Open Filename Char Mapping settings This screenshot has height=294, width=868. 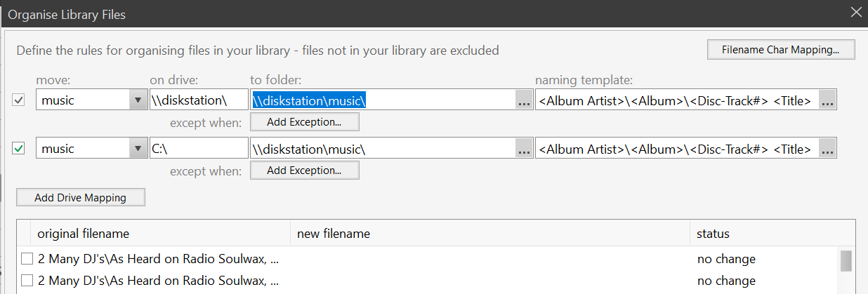click(781, 50)
